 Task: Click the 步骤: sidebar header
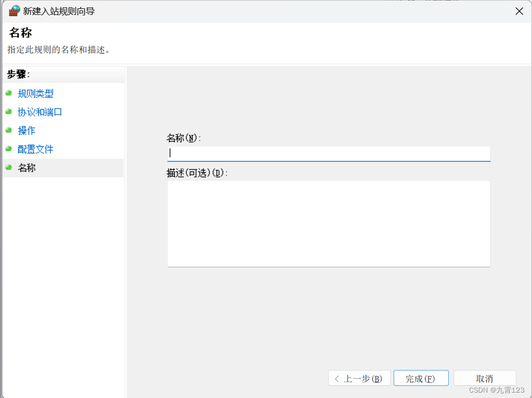click(x=18, y=74)
